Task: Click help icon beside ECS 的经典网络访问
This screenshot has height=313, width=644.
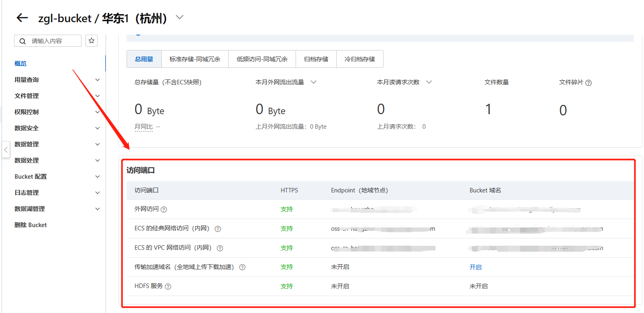Action: click(x=218, y=229)
